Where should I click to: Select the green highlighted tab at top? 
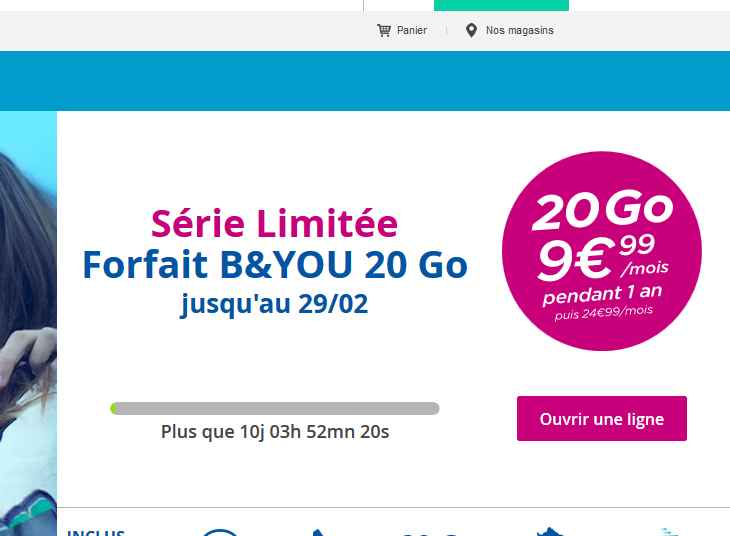(501, 5)
